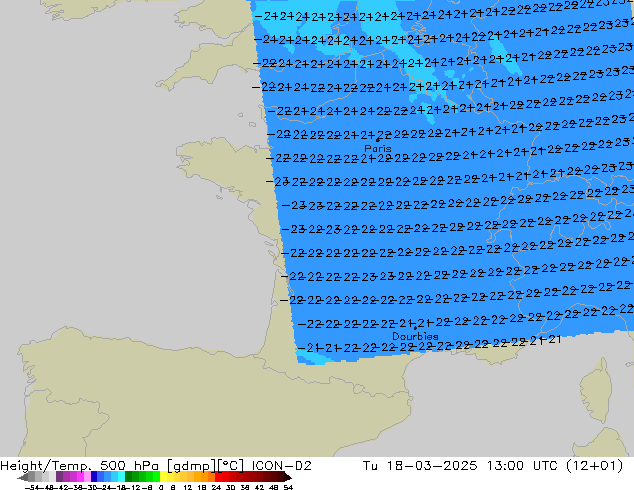The width and height of the screenshot is (634, 490).
Task: Click the Dourbies marker dot
Action: tap(415, 328)
